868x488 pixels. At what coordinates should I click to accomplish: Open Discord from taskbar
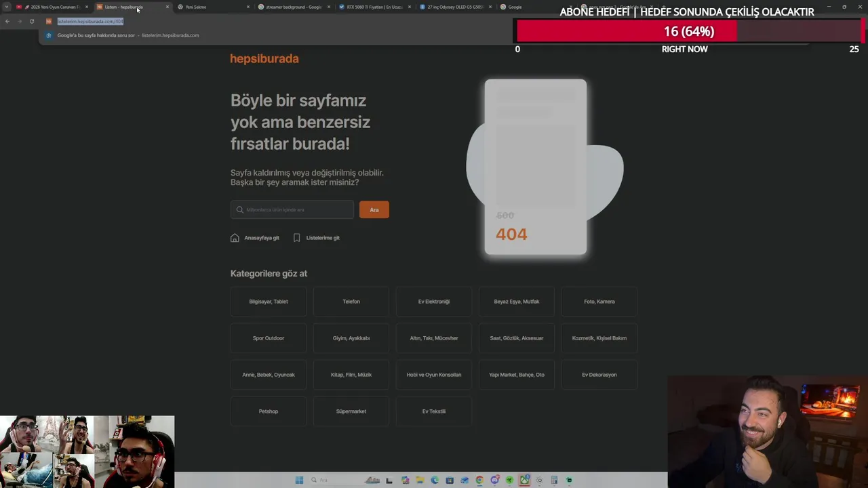pos(495,480)
